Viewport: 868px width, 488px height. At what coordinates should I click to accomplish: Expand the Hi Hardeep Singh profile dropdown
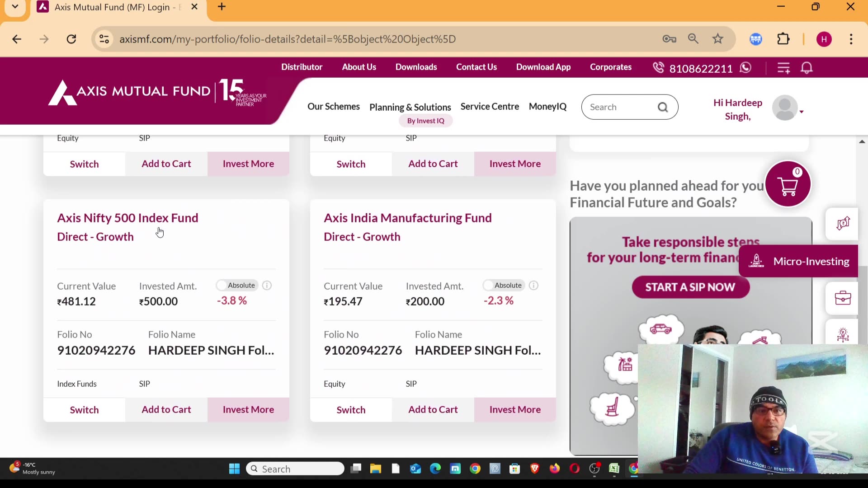(x=801, y=111)
